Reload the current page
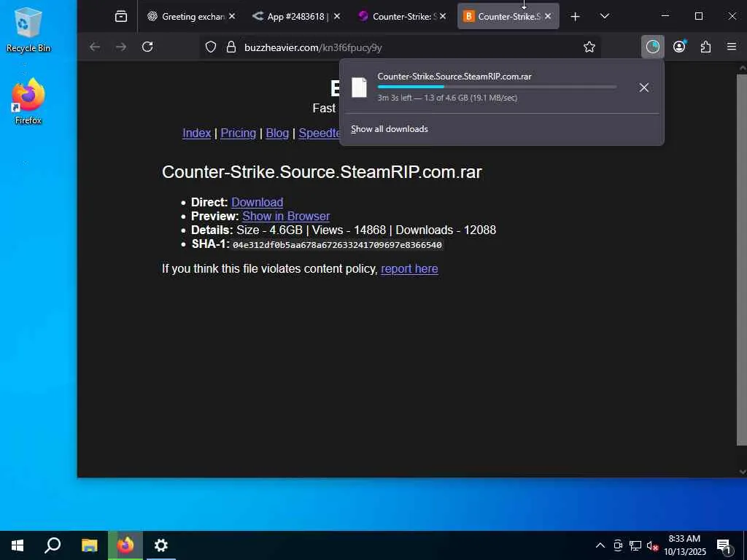 pos(147,47)
